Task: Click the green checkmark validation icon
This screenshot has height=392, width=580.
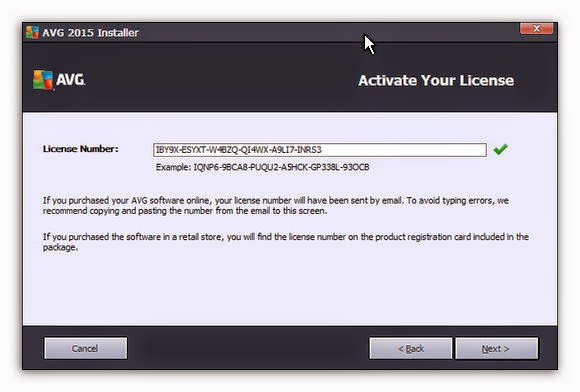Action: 500,149
